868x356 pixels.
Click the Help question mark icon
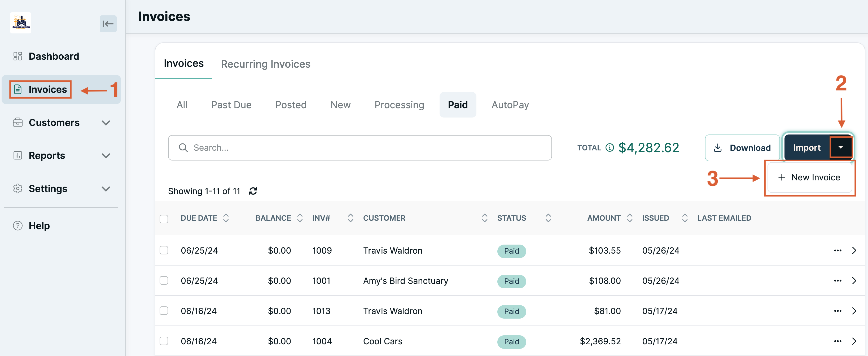click(x=17, y=225)
